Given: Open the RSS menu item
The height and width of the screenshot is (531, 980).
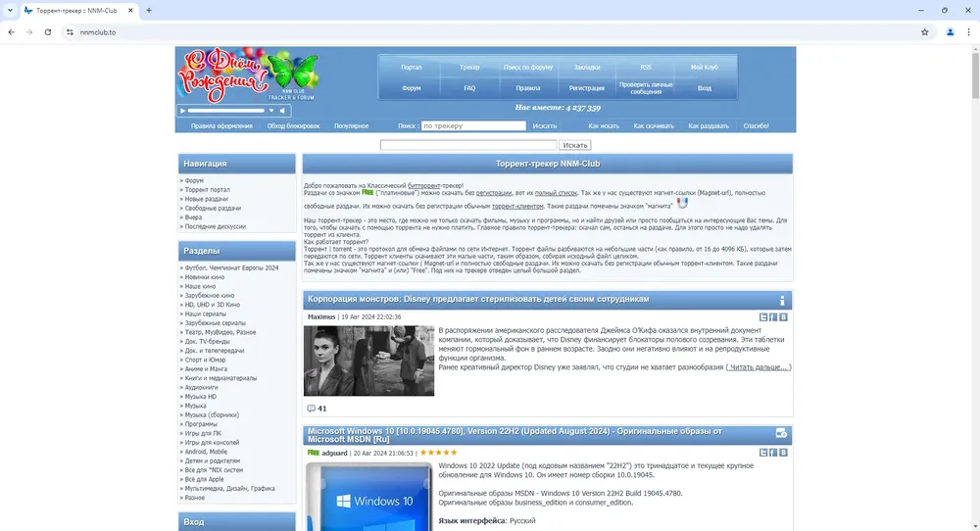Looking at the screenshot, I should tap(646, 67).
